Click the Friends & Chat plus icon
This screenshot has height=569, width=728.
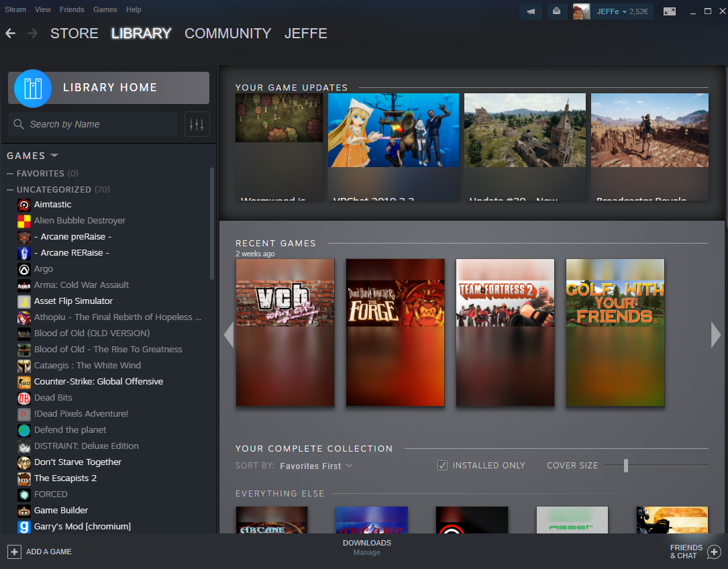(714, 552)
